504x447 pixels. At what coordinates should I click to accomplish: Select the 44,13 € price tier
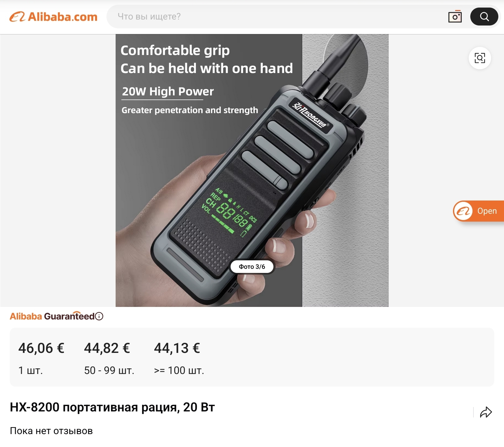click(177, 348)
